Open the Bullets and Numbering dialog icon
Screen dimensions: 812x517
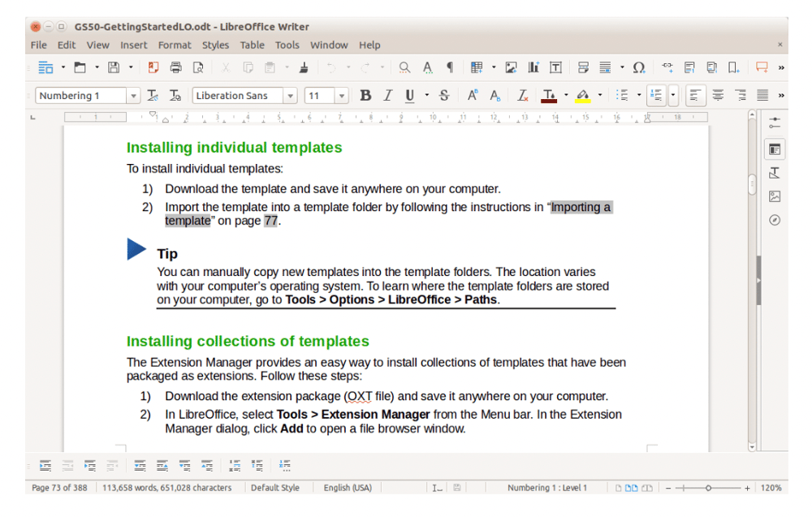tap(285, 466)
